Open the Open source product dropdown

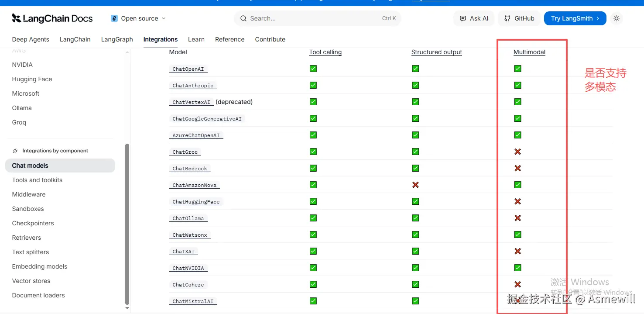coord(138,18)
